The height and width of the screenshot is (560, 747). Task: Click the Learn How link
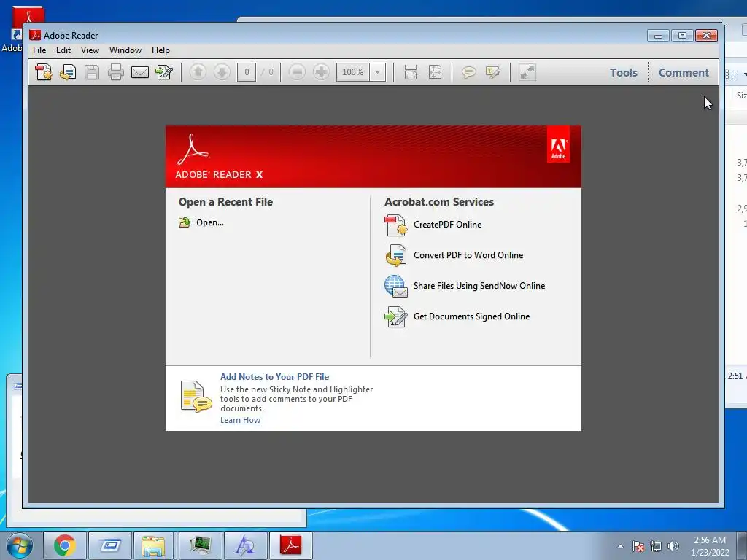[x=240, y=420]
